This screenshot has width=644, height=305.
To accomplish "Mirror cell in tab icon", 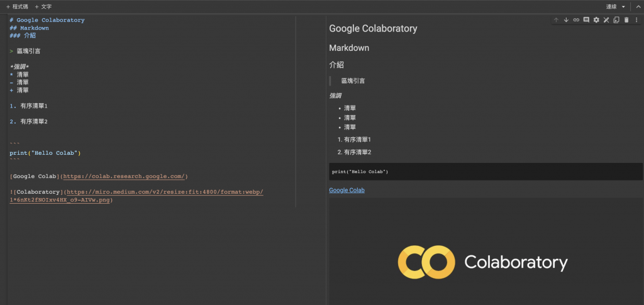I will pos(616,19).
